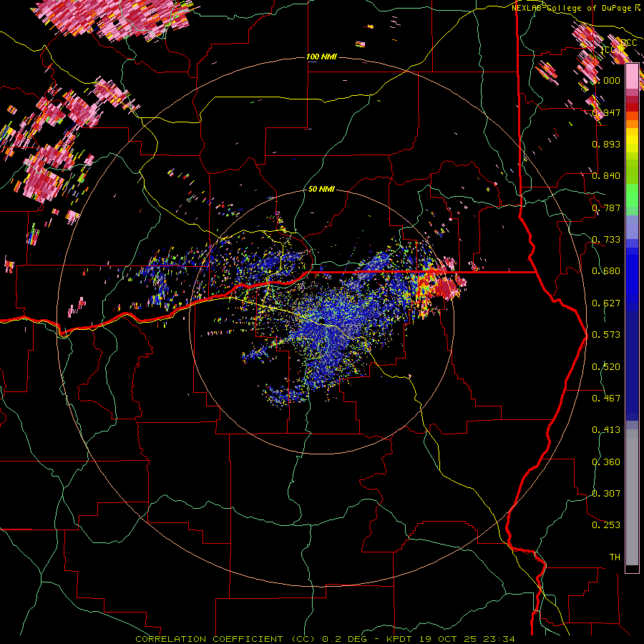Click the 0.573 legend value
This screenshot has width=644, height=644.
pos(606,335)
